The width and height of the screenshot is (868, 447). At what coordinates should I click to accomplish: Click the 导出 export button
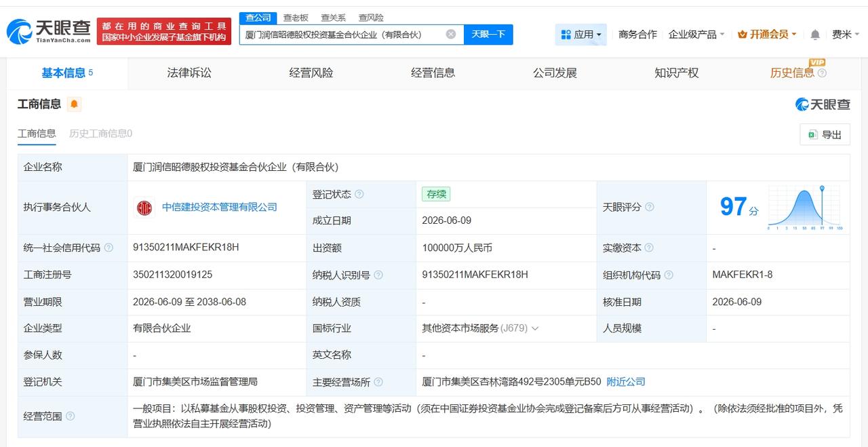pyautogui.click(x=825, y=135)
